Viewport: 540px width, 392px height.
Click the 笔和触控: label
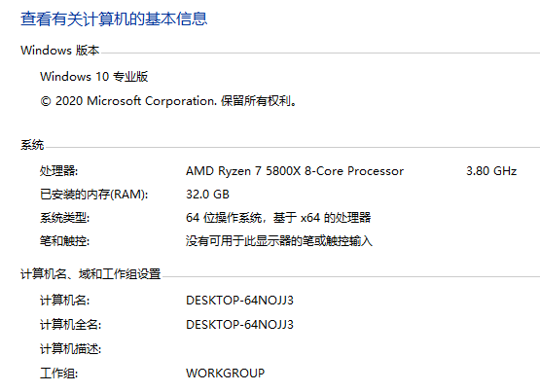tap(65, 241)
